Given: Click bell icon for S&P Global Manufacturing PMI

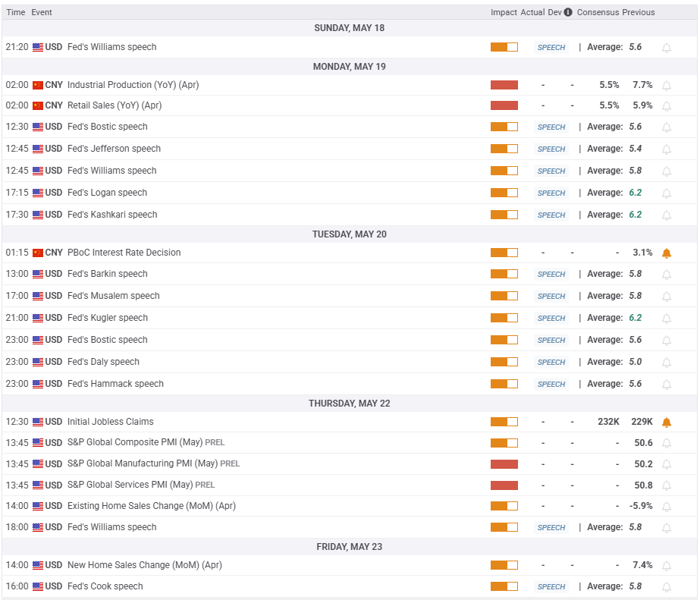Looking at the screenshot, I should pos(667,464).
